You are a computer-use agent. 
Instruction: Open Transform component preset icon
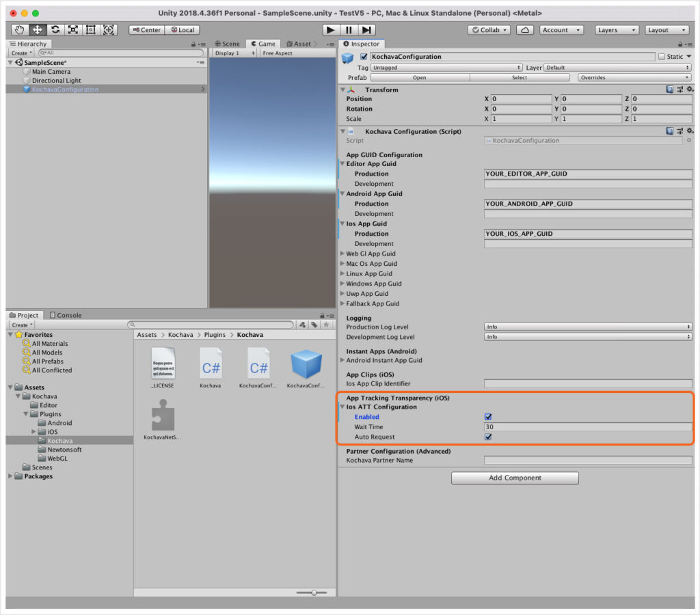pos(680,90)
